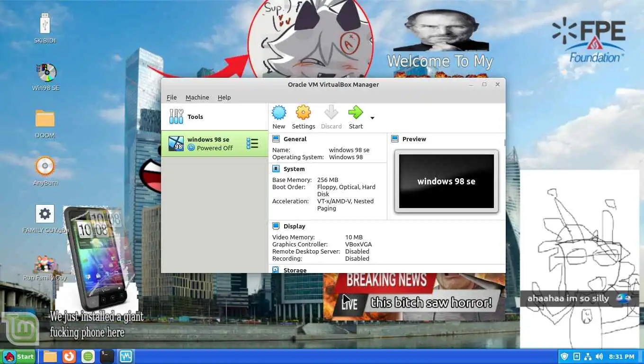This screenshot has width=644, height=364.
Task: Open Settings for the selected VM
Action: (304, 117)
